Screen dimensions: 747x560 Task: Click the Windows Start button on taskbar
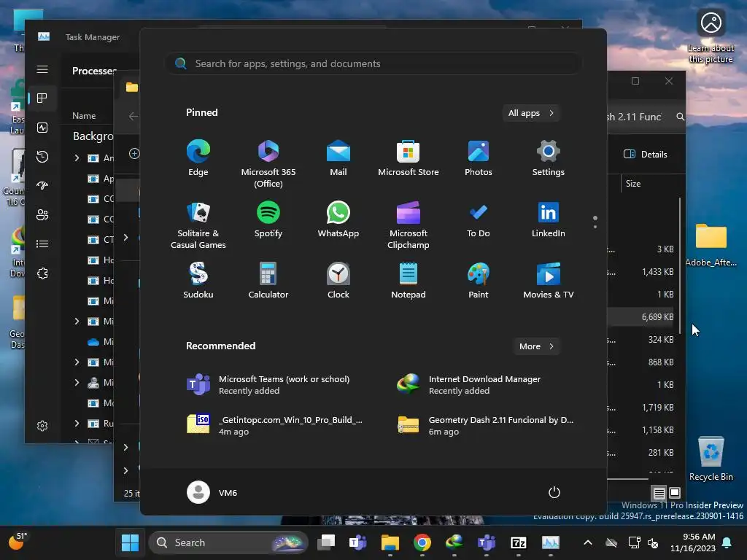pyautogui.click(x=130, y=542)
